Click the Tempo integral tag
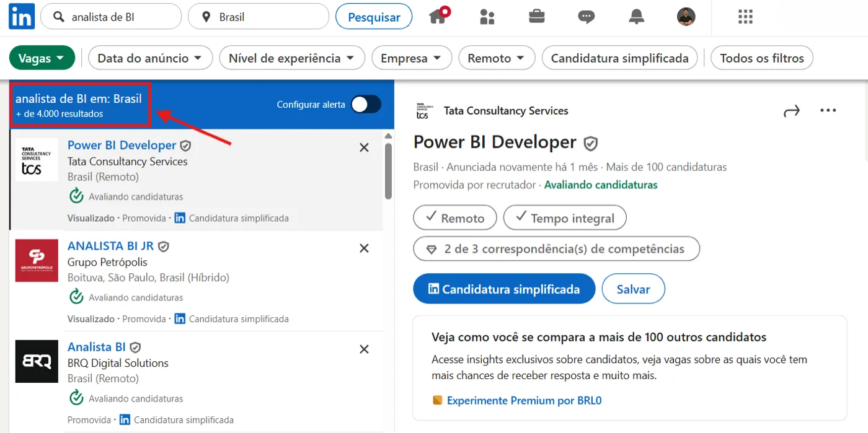 click(x=565, y=218)
